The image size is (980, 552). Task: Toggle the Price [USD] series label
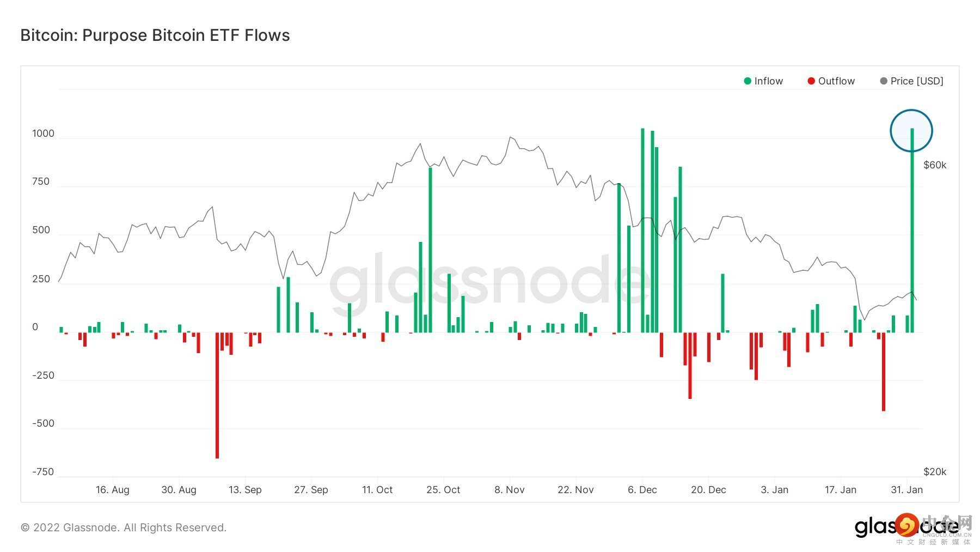(917, 81)
